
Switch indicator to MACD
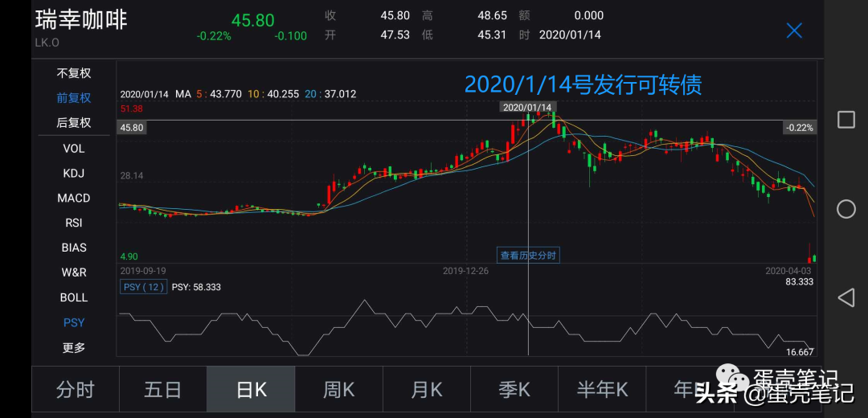(x=74, y=199)
